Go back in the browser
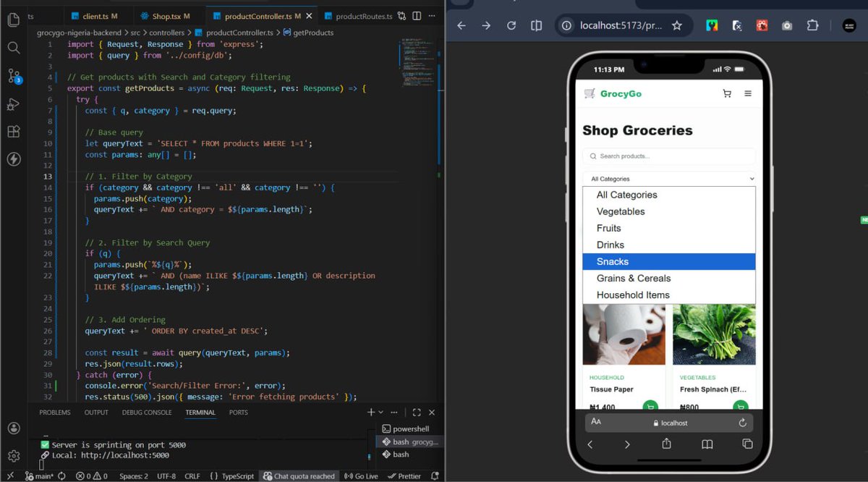This screenshot has height=482, width=868. coord(461,25)
